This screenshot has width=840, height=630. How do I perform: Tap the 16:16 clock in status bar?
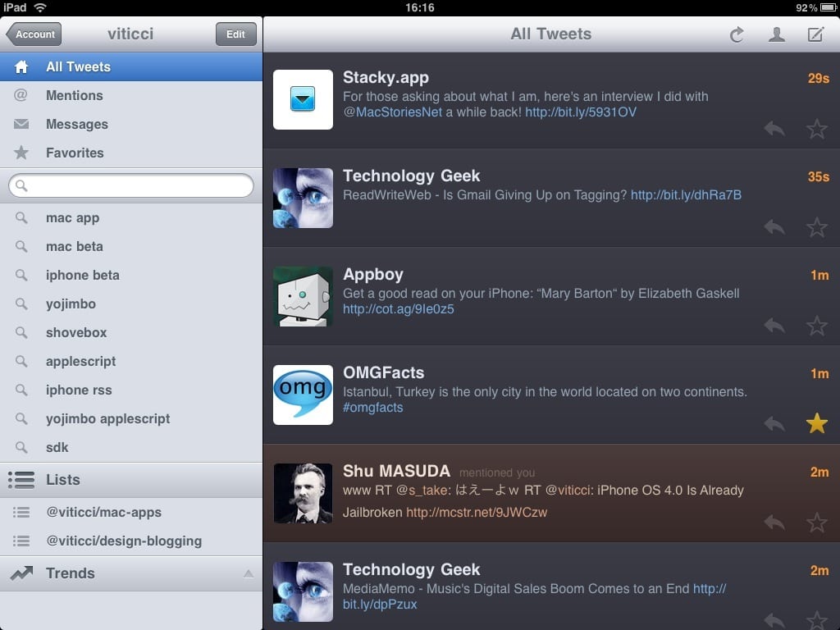(419, 7)
